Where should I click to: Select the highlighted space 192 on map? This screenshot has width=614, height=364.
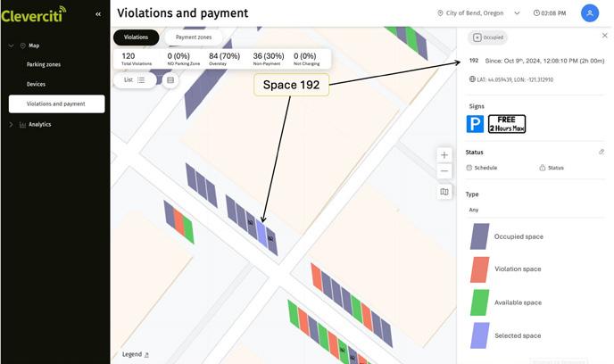262,234
